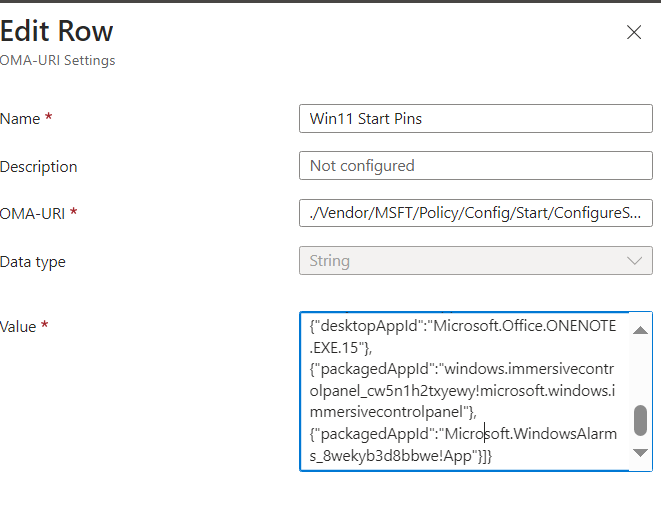
Task: Place cursor in the s_8wekyb3d8bbwe!App line
Action: coord(400,456)
